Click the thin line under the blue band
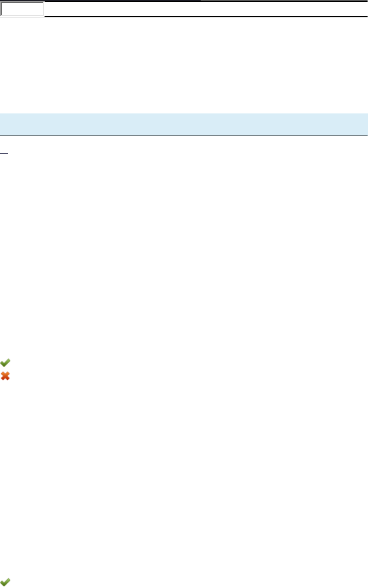 point(184,136)
